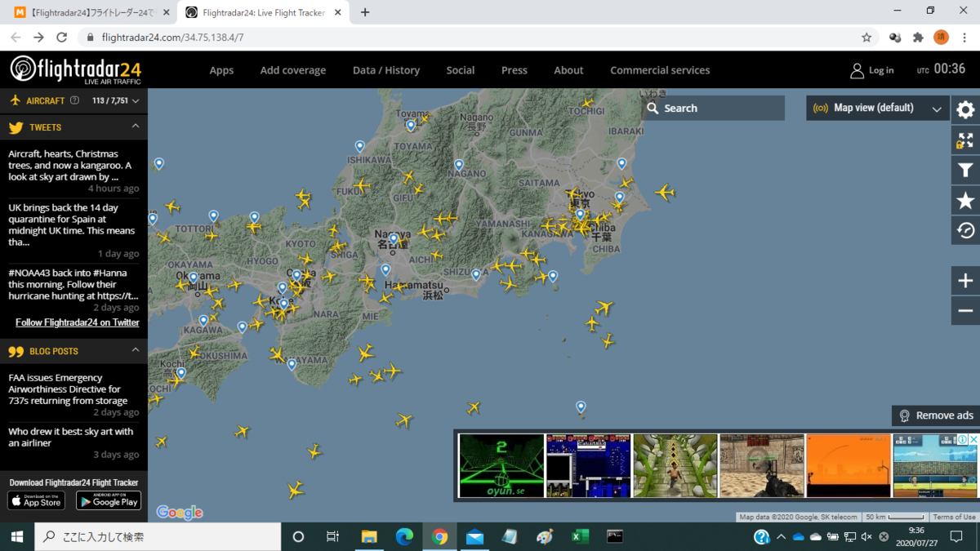Bookmark this page with the address bar star
This screenshot has height=551, width=980.
tap(866, 38)
